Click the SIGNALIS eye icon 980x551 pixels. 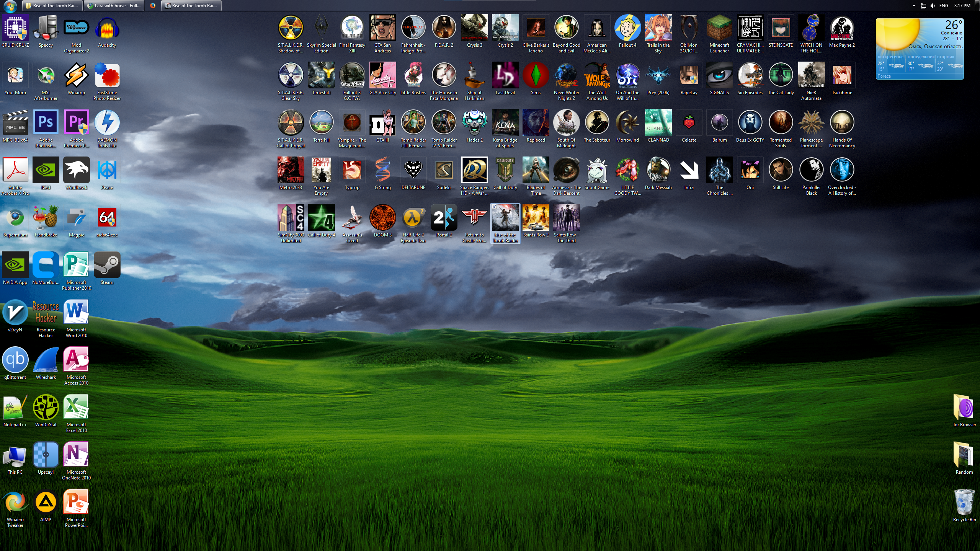click(720, 75)
